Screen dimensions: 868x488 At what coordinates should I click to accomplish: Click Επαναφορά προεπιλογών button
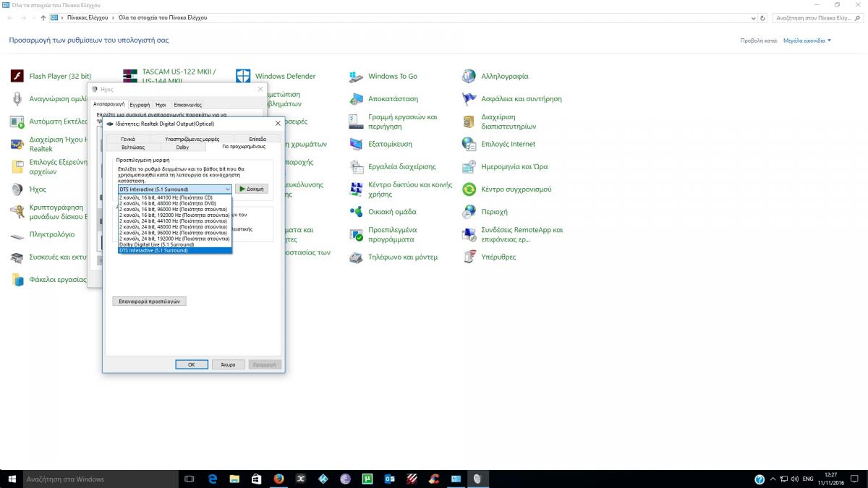click(x=150, y=301)
